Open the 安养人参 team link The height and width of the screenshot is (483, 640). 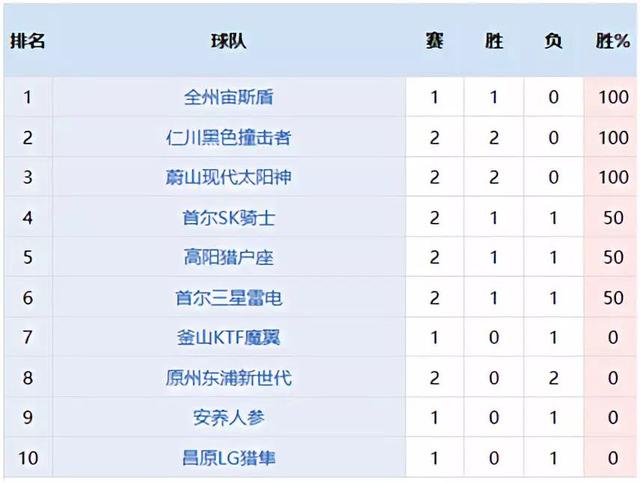(x=229, y=418)
